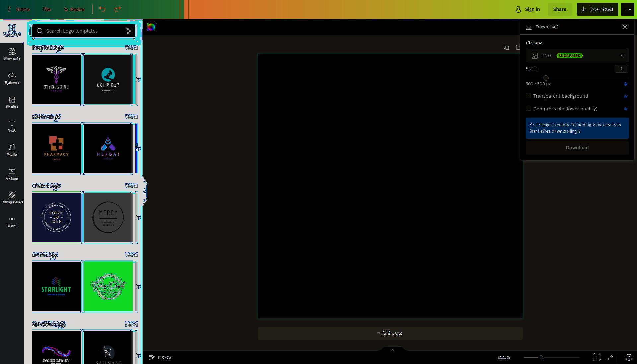Image resolution: width=637 pixels, height=364 pixels.
Task: Open the Uploads sidebar tab
Action: [12, 78]
